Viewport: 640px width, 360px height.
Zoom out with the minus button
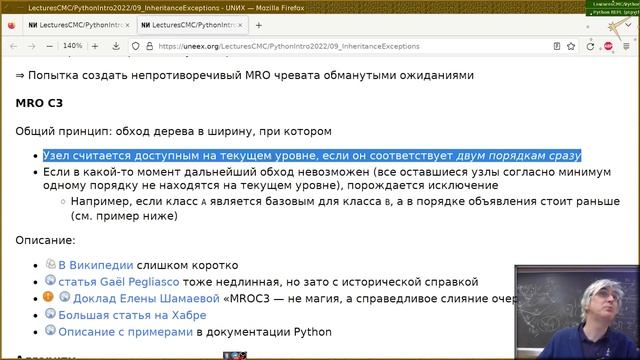pyautogui.click(x=49, y=46)
